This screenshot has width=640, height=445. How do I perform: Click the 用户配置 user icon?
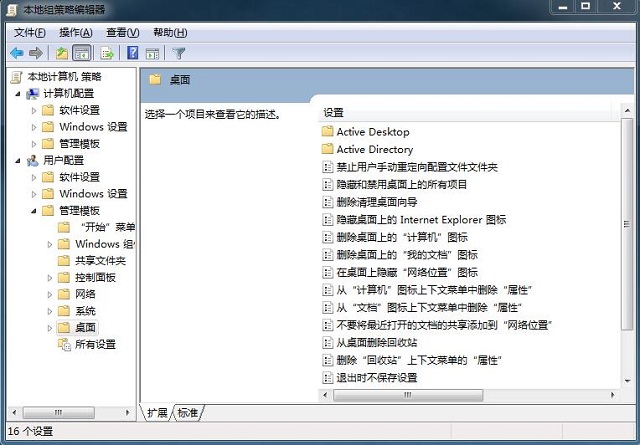(x=32, y=160)
